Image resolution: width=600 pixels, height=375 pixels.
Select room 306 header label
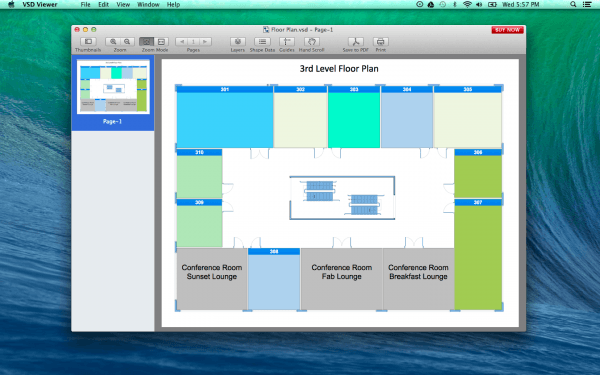(478, 152)
